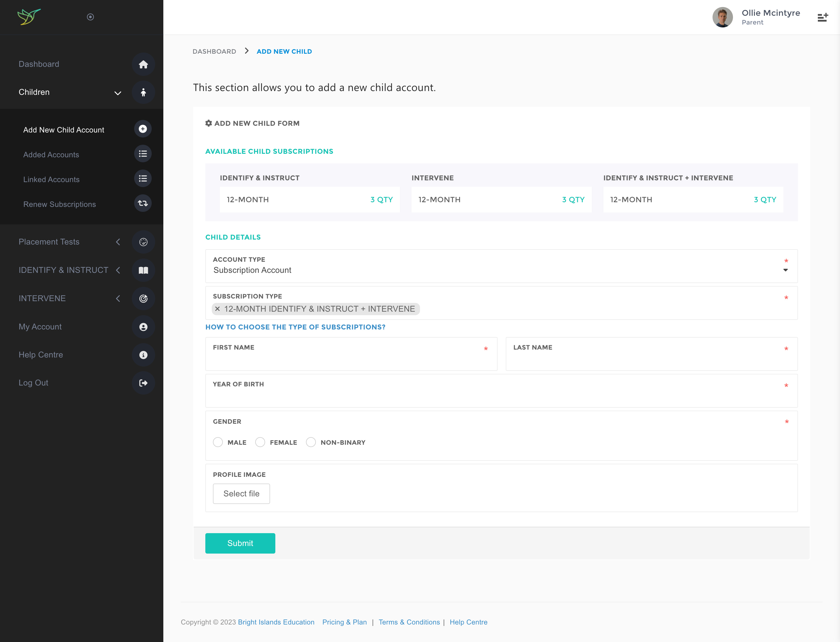
Task: Click the My Account person icon
Action: (143, 327)
